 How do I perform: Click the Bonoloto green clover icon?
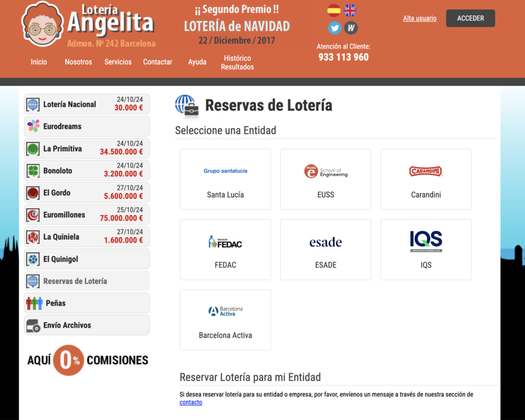point(33,171)
